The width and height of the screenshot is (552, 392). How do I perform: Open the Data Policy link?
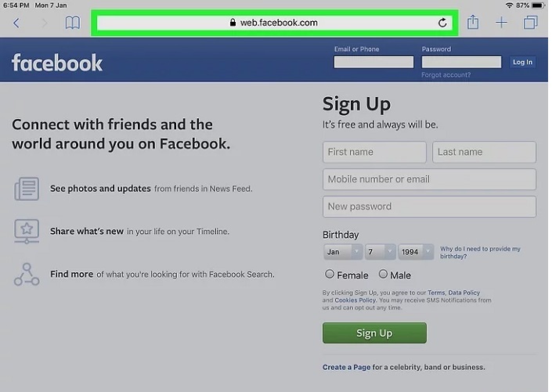point(464,293)
